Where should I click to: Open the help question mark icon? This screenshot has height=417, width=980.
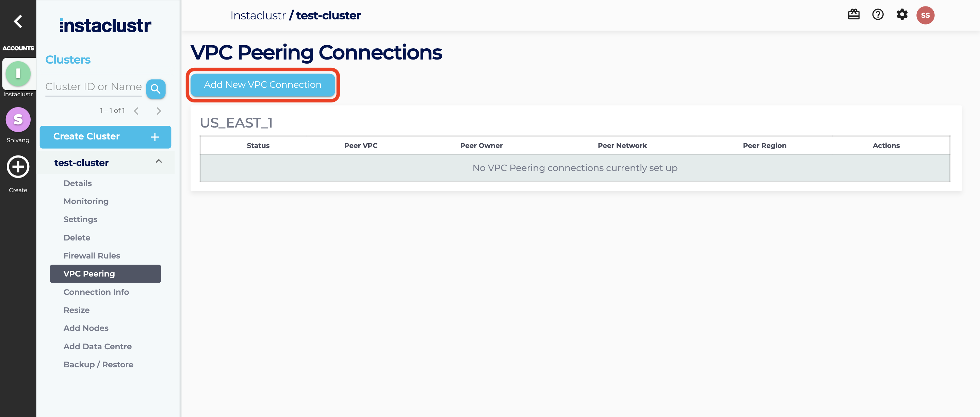click(878, 15)
